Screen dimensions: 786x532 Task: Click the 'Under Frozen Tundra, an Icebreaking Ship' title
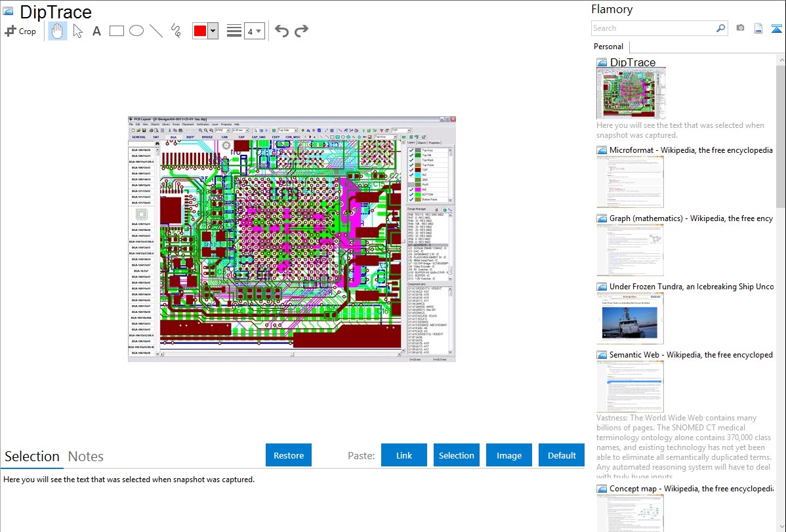coord(692,286)
